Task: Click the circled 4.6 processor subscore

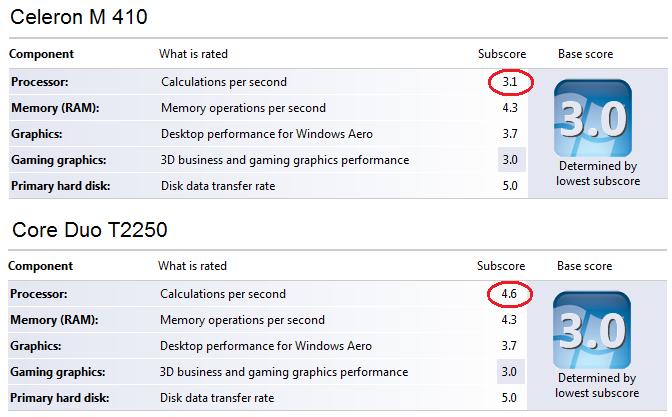Action: pyautogui.click(x=510, y=294)
